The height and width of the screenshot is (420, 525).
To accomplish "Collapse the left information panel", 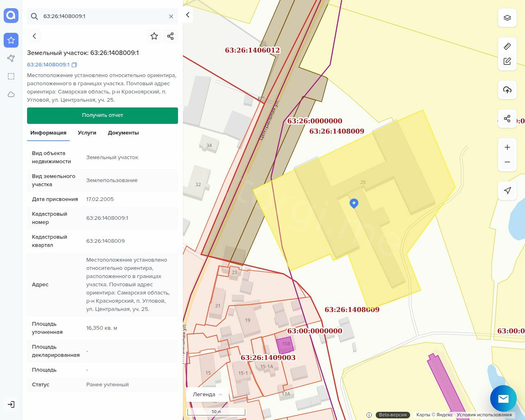I will (x=188, y=15).
